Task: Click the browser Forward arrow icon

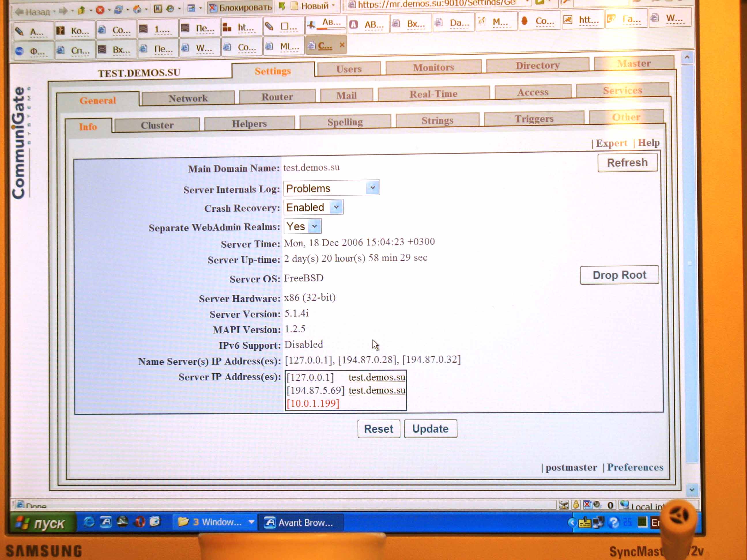Action: [x=63, y=12]
